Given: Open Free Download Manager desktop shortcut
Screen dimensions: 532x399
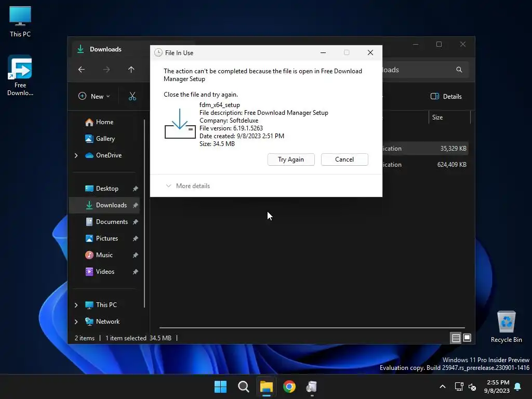Looking at the screenshot, I should [x=20, y=76].
